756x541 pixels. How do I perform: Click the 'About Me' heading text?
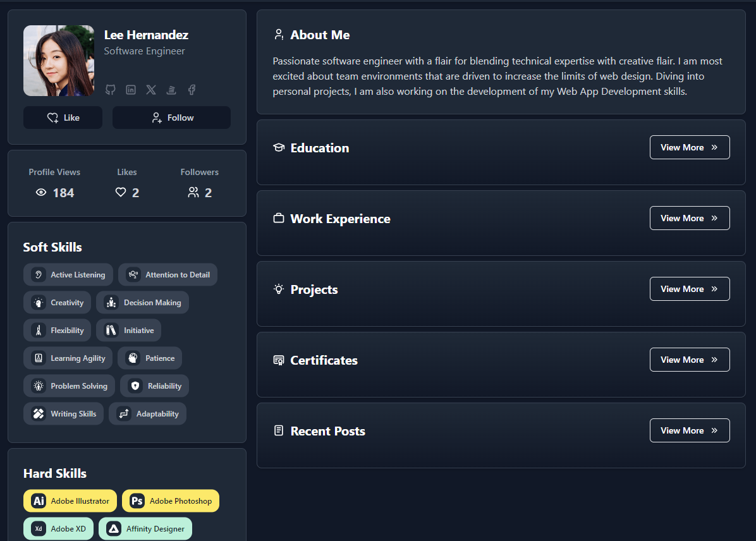[320, 35]
